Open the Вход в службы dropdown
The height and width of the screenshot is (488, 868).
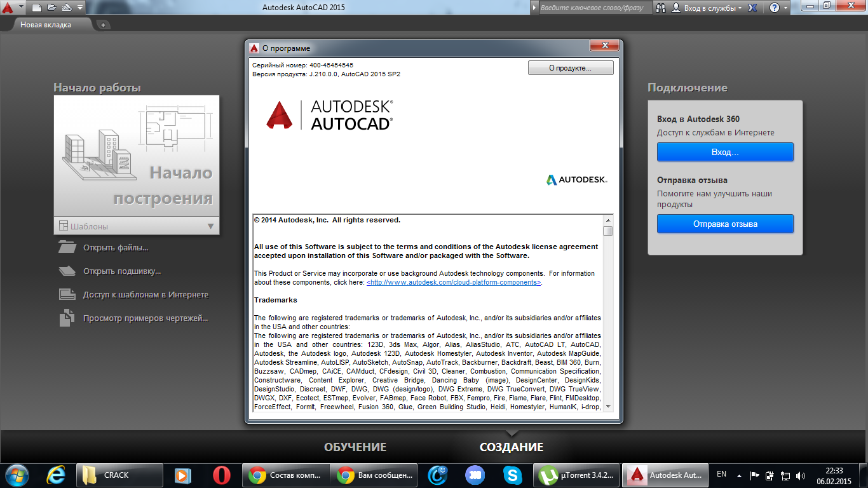point(713,8)
